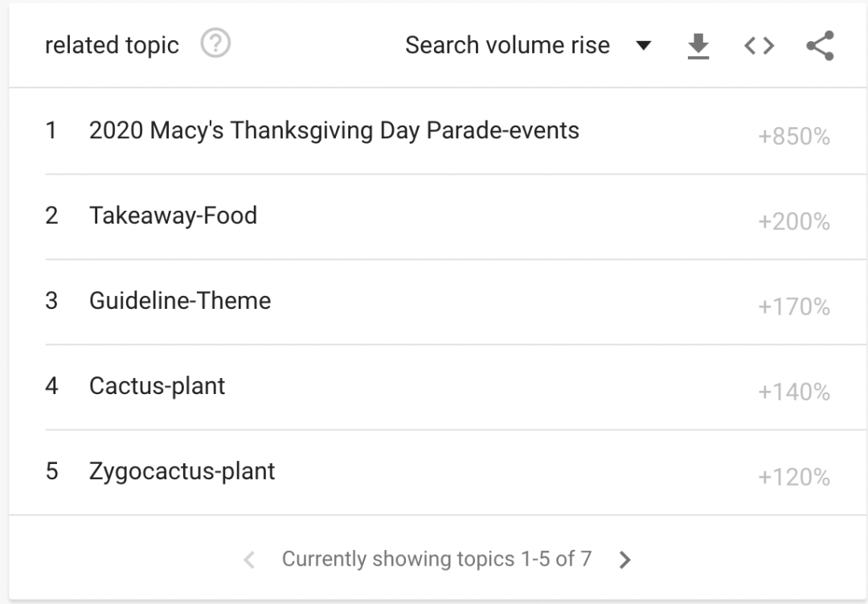Click the "Currently showing topics 1-5 of 7" text

[436, 559]
